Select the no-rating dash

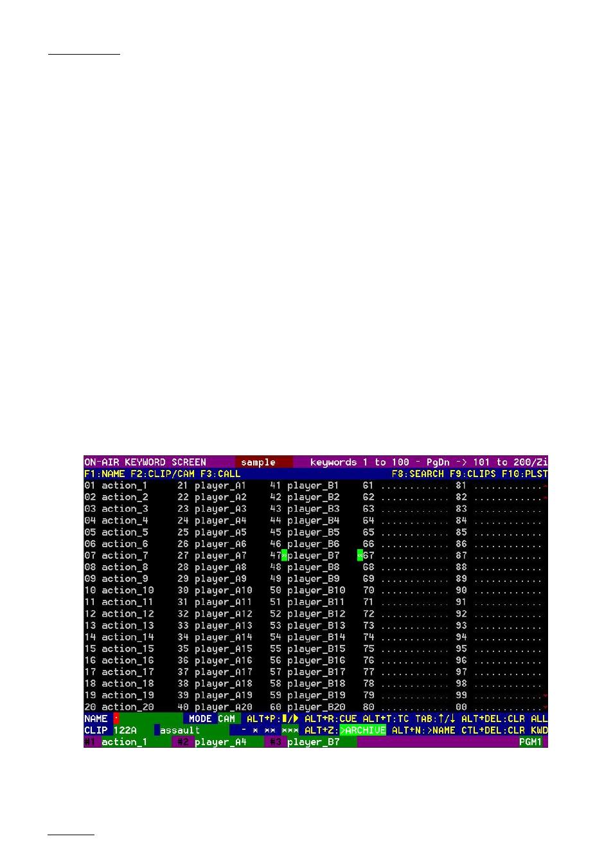coord(244,730)
